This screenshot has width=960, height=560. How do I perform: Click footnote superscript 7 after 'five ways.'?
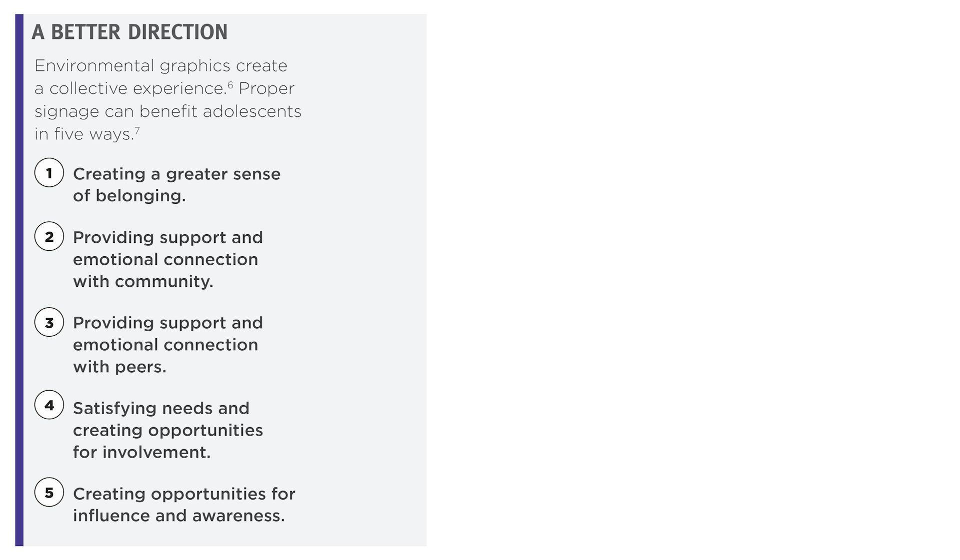point(137,130)
